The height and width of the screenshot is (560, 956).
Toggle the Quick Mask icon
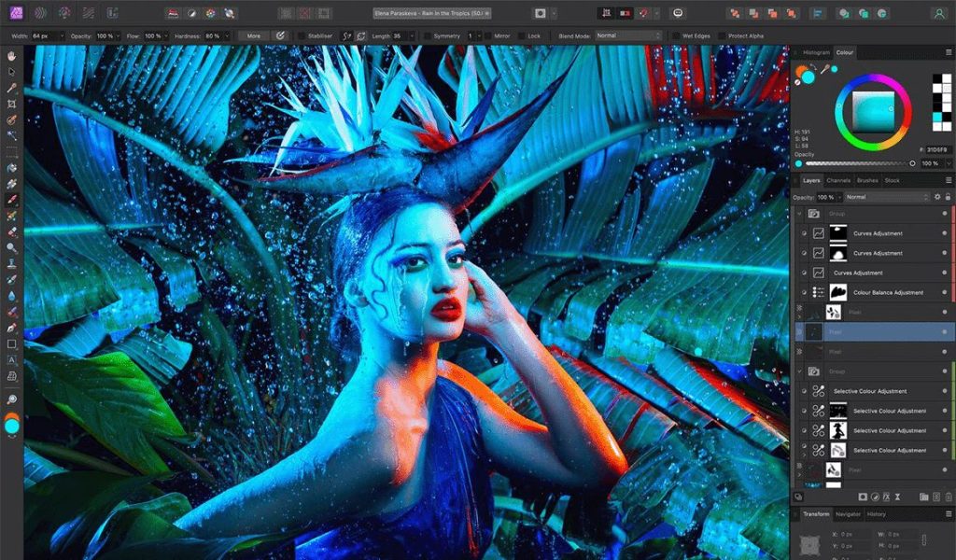[x=541, y=13]
